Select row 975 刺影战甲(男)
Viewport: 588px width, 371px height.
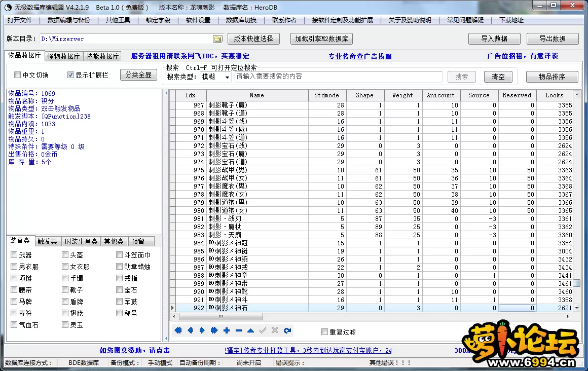(374, 170)
